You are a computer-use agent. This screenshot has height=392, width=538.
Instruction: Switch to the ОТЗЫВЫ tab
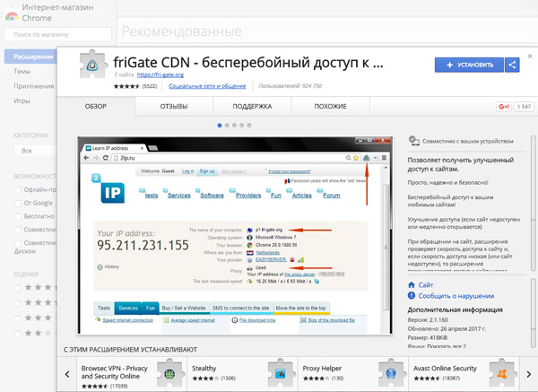174,107
